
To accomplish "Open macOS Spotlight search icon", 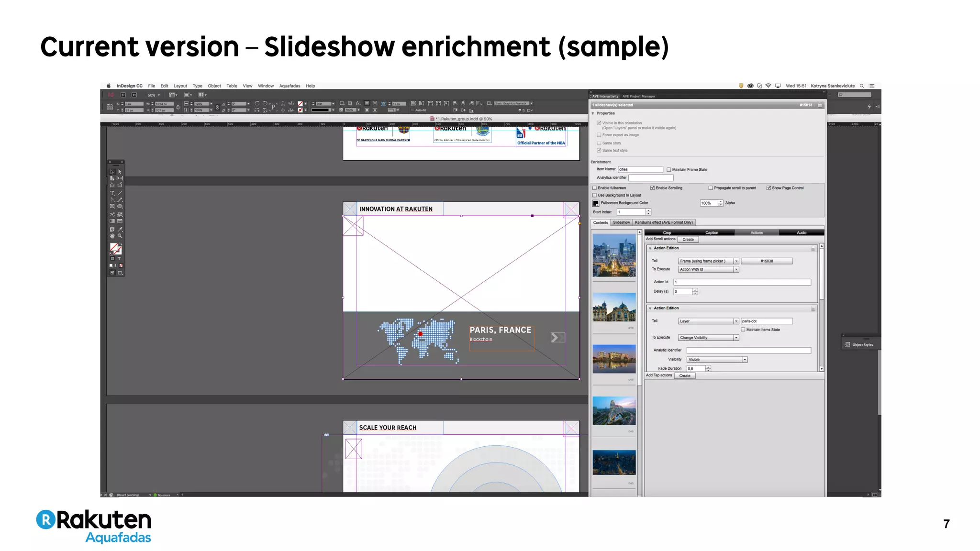I will coord(862,86).
